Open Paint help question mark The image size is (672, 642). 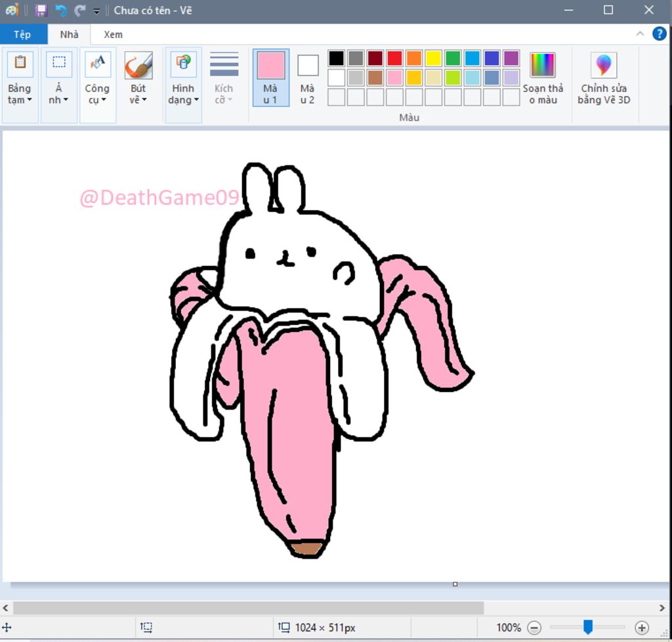point(659,33)
